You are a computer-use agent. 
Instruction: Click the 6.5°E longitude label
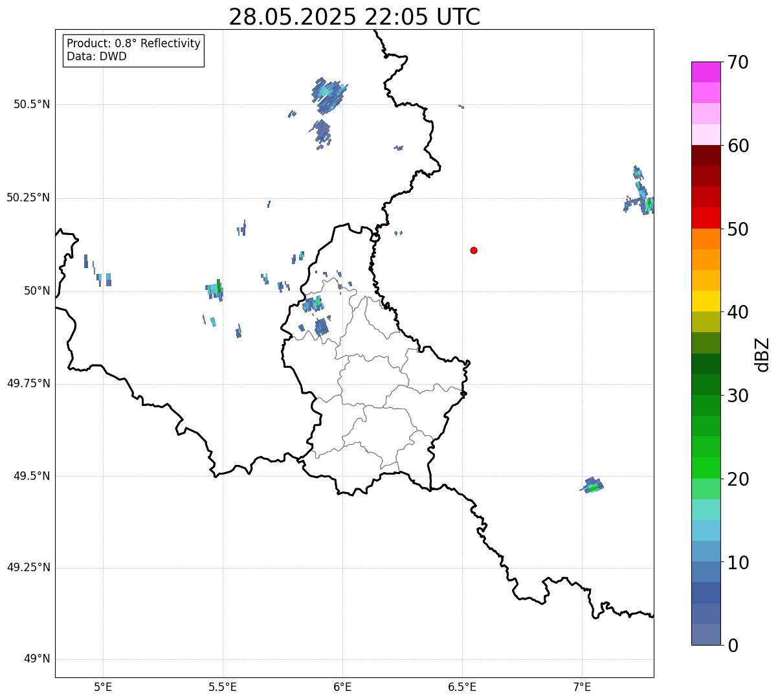click(x=462, y=687)
